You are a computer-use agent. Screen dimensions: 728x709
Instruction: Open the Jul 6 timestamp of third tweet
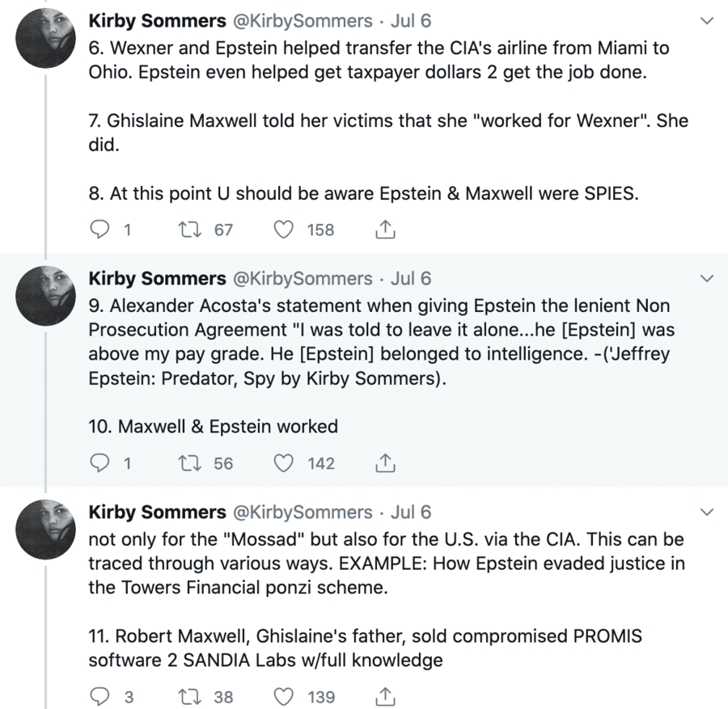[x=411, y=513]
